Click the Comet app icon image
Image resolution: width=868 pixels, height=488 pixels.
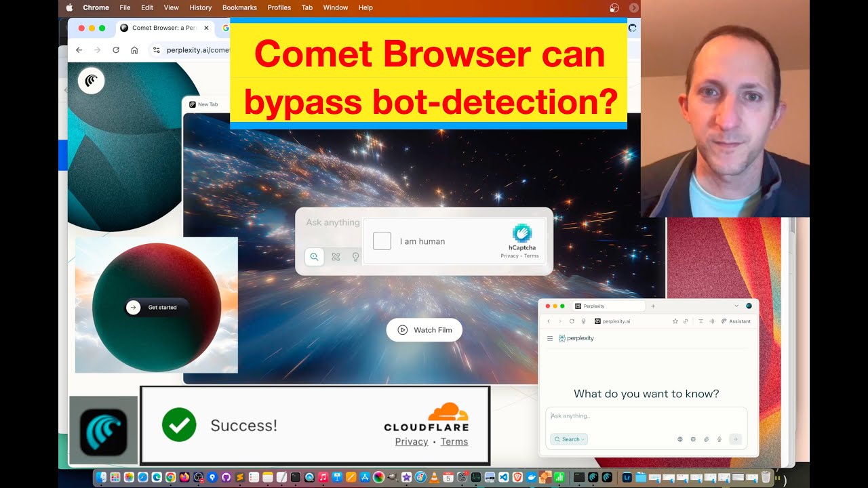[103, 432]
